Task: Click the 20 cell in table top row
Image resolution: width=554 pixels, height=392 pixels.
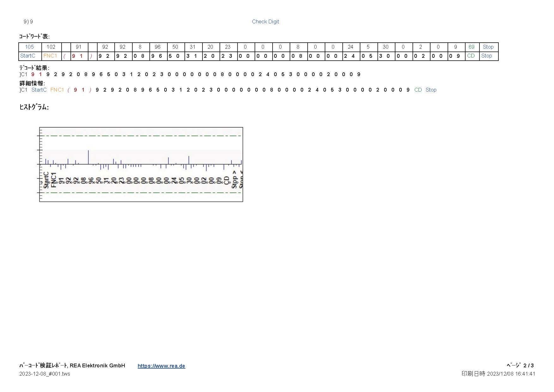Action: click(x=210, y=47)
